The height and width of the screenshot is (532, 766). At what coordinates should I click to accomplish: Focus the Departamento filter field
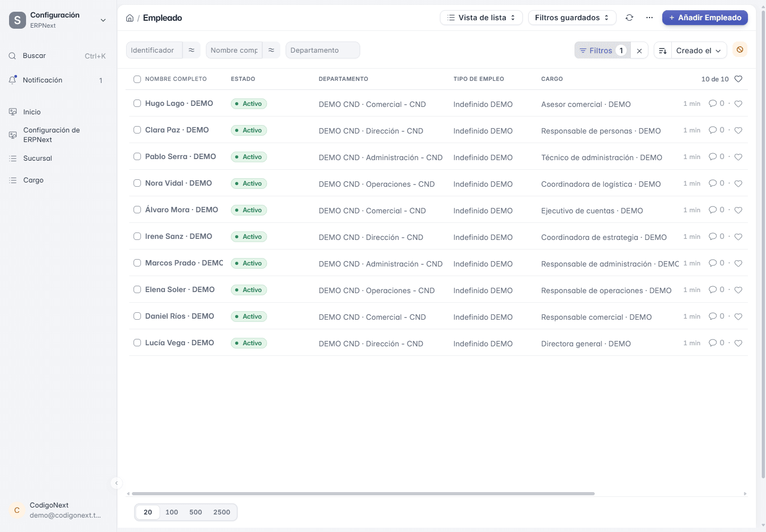click(x=322, y=50)
